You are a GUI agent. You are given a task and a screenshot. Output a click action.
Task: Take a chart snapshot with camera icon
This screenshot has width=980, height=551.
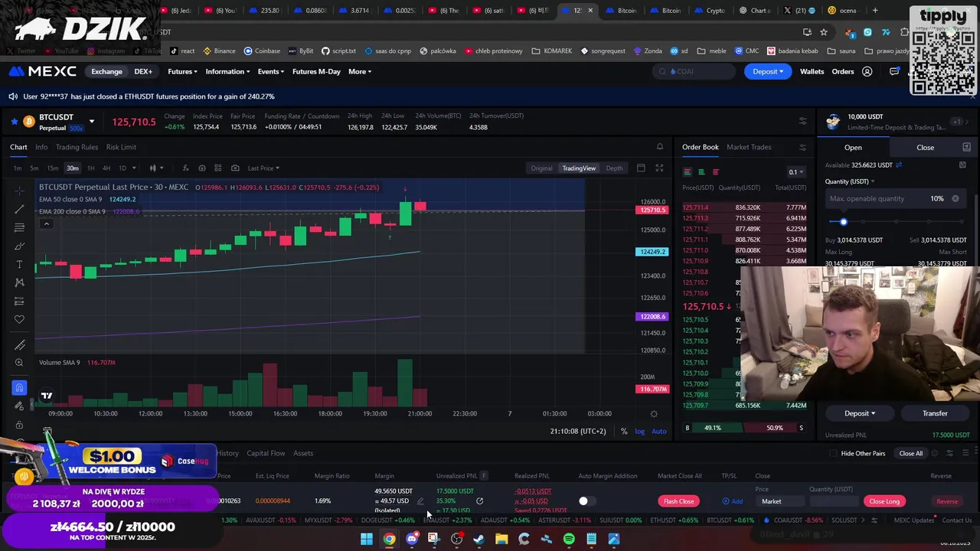(x=235, y=168)
